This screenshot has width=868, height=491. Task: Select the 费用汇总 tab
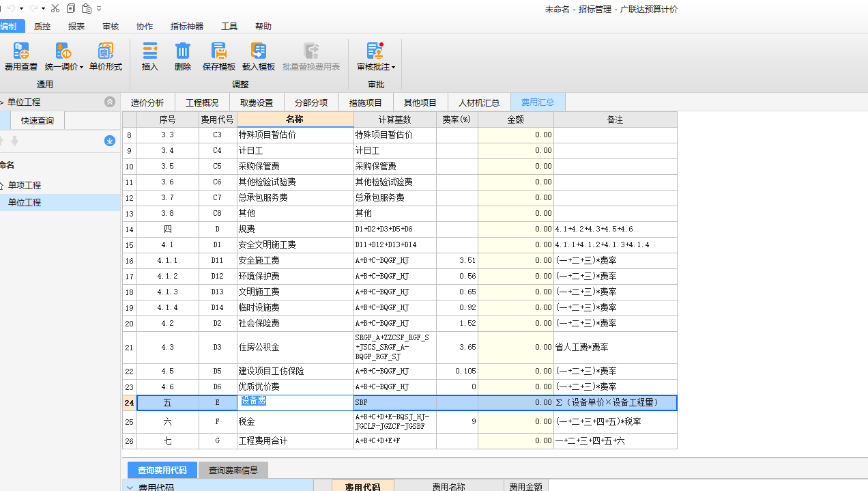[x=538, y=102]
